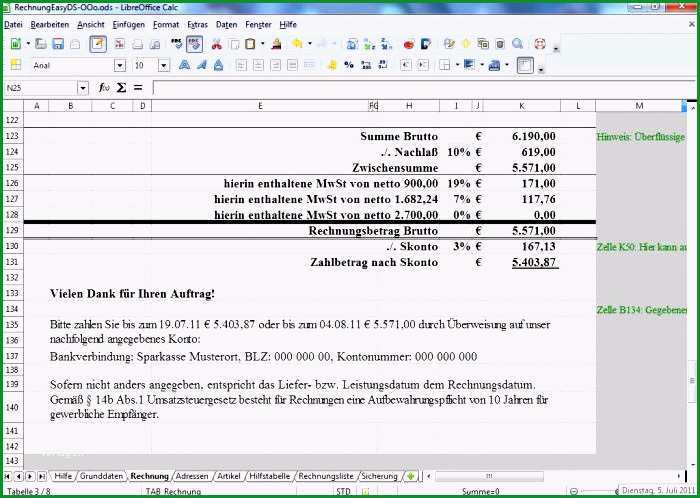Open the Format menu
Image resolution: width=700 pixels, height=498 pixels.
(x=166, y=25)
